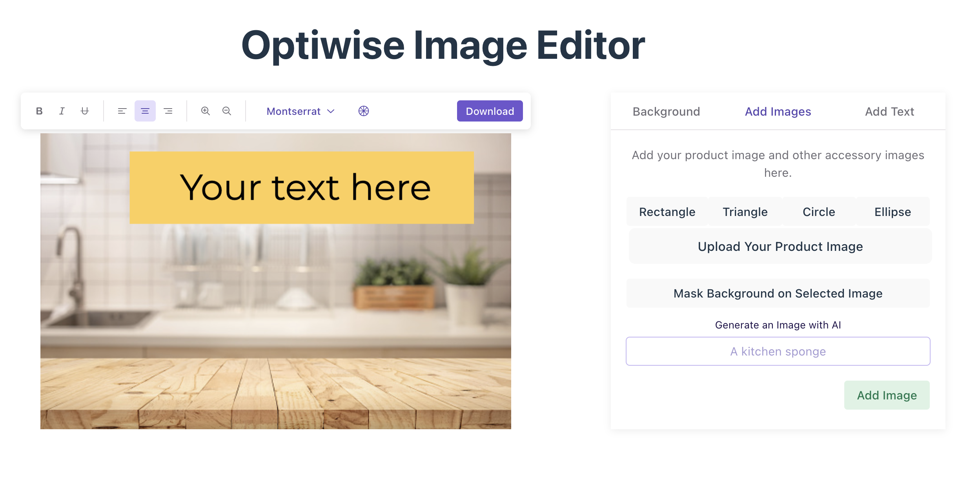Click the zoom out icon
The width and height of the screenshot is (980, 479).
pos(227,111)
